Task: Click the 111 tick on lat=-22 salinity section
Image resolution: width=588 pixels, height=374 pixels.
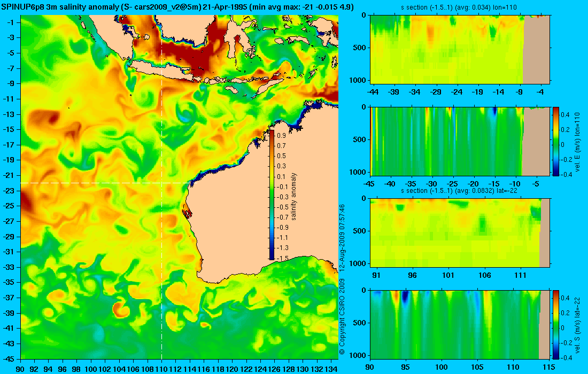Action: pyautogui.click(x=521, y=276)
